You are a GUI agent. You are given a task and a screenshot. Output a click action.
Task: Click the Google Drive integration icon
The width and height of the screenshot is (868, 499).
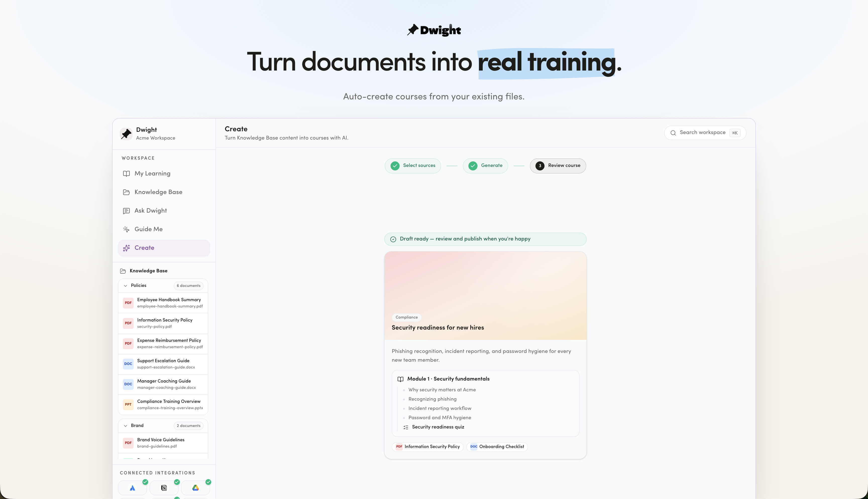point(195,488)
